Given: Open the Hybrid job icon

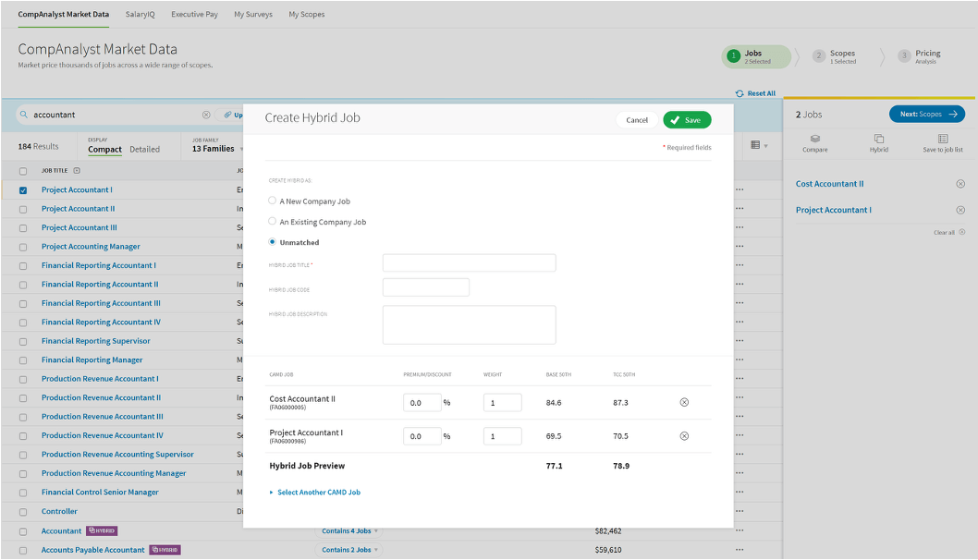Looking at the screenshot, I should [x=879, y=139].
